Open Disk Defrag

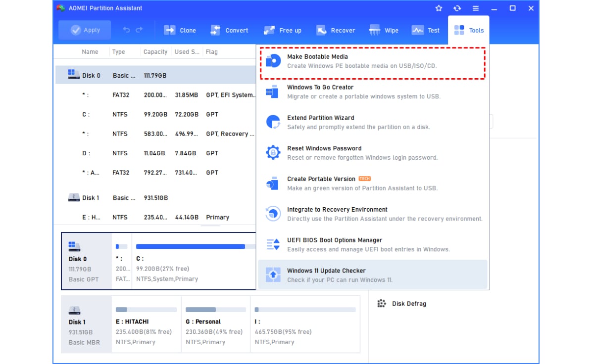pyautogui.click(x=402, y=303)
